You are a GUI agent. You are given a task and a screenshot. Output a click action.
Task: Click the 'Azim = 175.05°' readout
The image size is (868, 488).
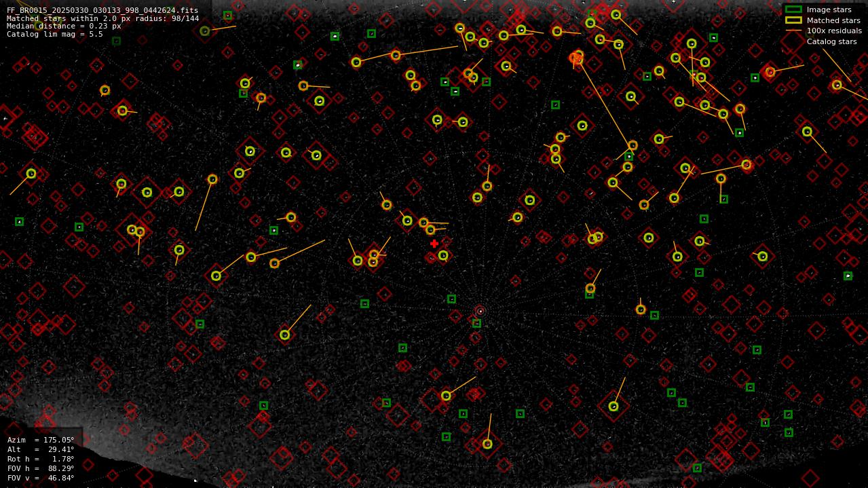click(x=41, y=440)
